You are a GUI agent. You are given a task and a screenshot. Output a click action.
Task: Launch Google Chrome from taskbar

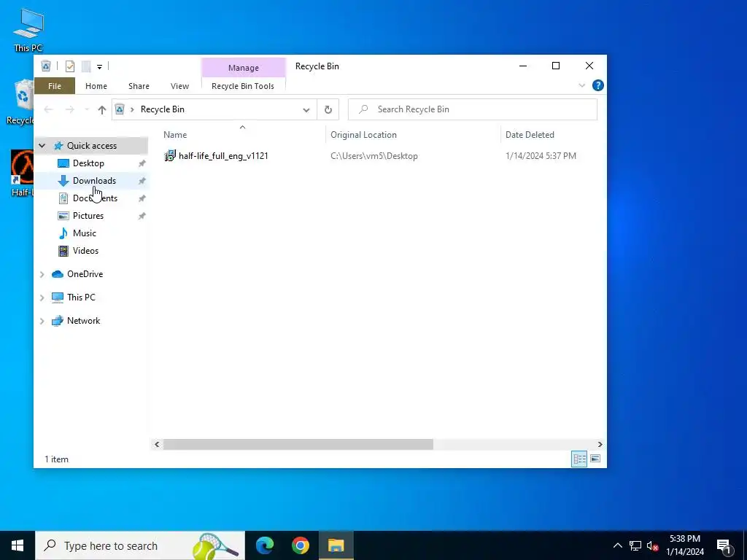[300, 545]
